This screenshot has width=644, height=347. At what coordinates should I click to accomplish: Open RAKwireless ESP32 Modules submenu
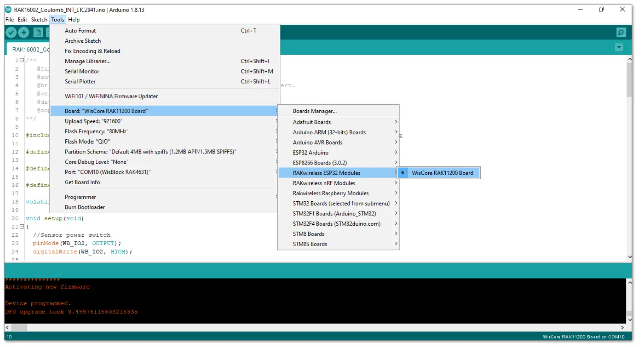(338, 173)
